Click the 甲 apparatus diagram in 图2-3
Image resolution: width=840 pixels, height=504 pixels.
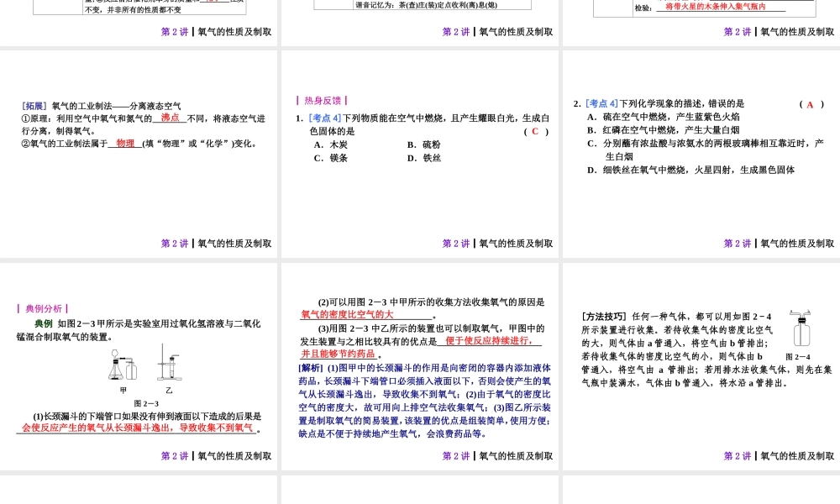coord(123,365)
